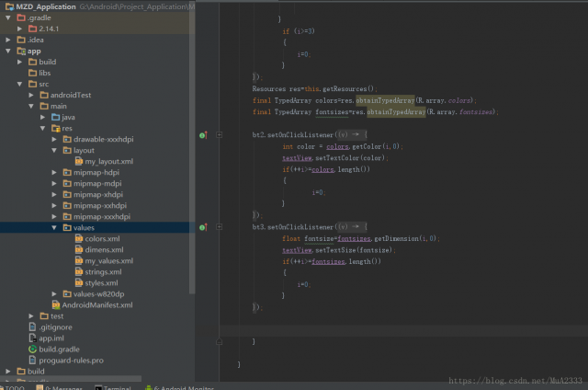
Task: Open the Terminal tool window tab
Action: click(117, 387)
